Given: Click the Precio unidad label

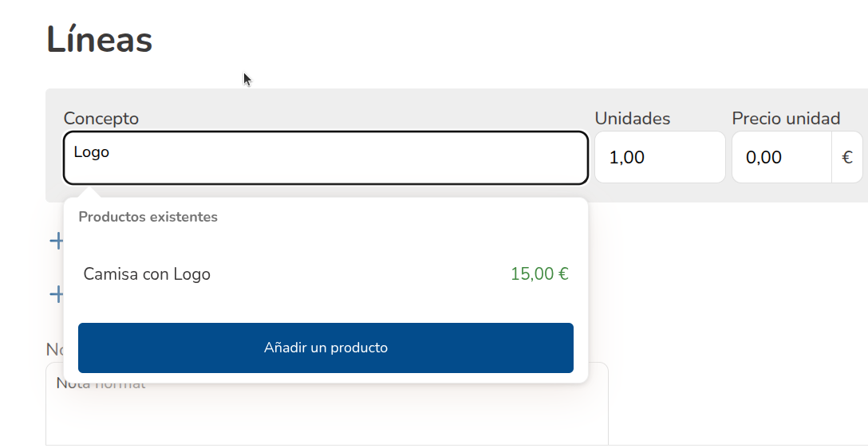Looking at the screenshot, I should pos(785,119).
